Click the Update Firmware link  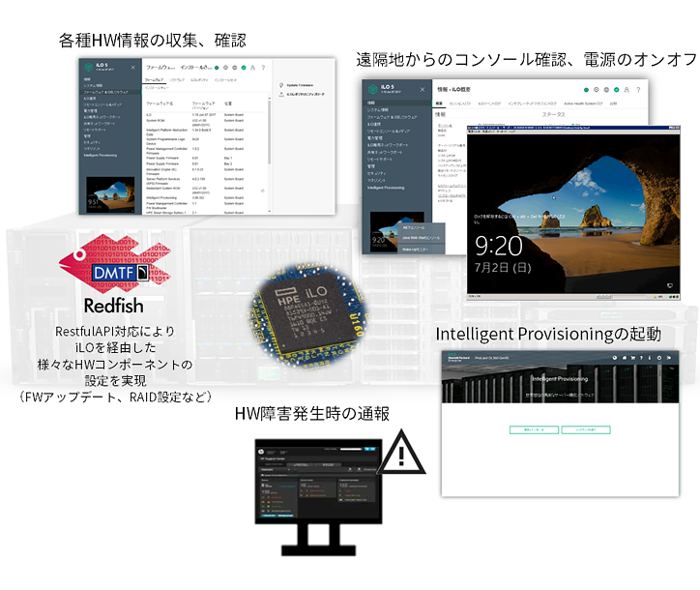[x=300, y=85]
